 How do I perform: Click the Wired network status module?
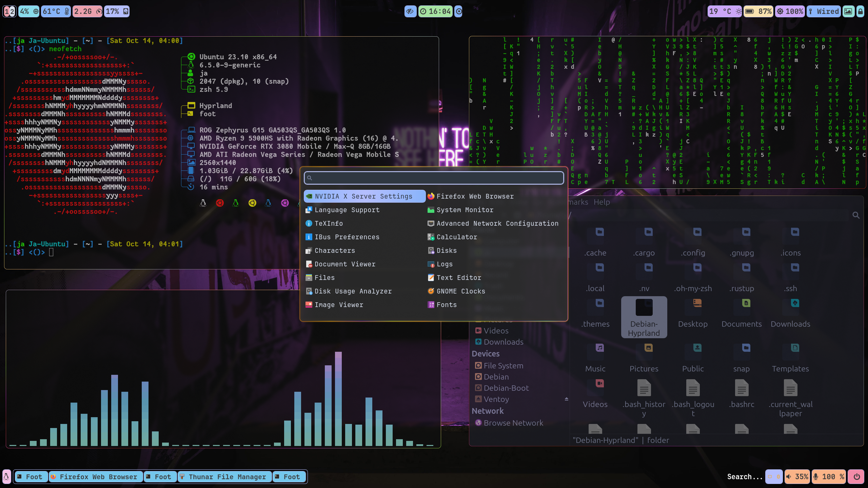824,12
